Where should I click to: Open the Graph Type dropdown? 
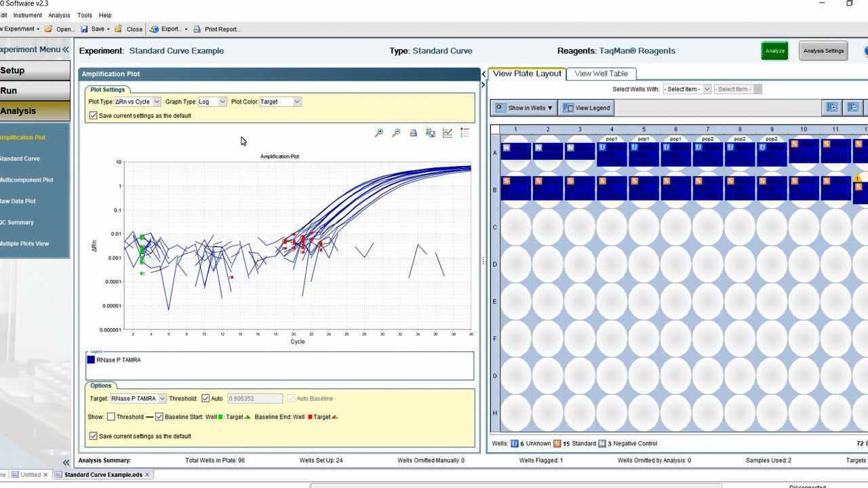(221, 102)
